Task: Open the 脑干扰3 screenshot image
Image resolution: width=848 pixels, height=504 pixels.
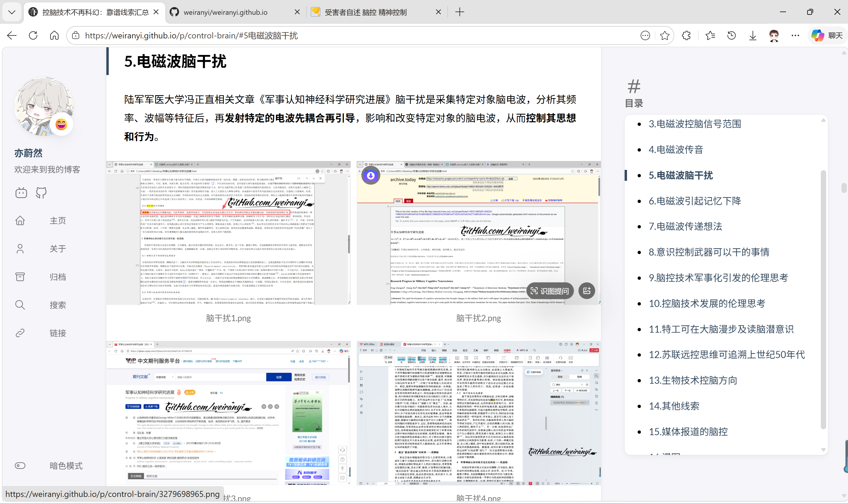Action: point(228,413)
